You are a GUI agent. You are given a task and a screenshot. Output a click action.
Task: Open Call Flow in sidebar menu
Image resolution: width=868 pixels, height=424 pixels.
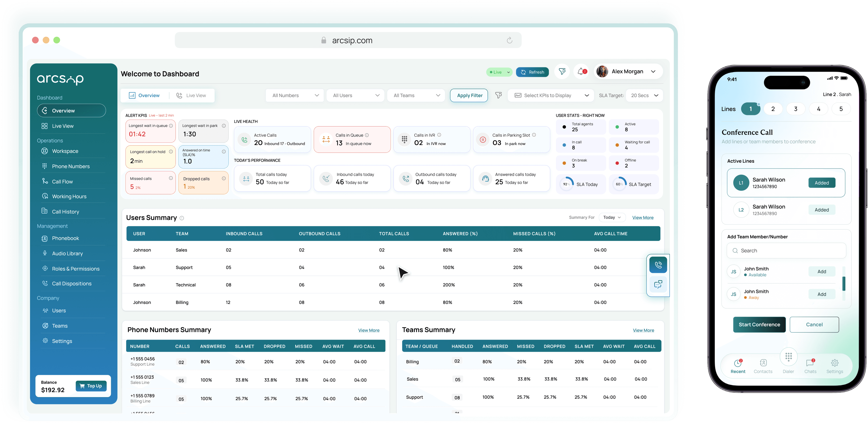pyautogui.click(x=62, y=181)
